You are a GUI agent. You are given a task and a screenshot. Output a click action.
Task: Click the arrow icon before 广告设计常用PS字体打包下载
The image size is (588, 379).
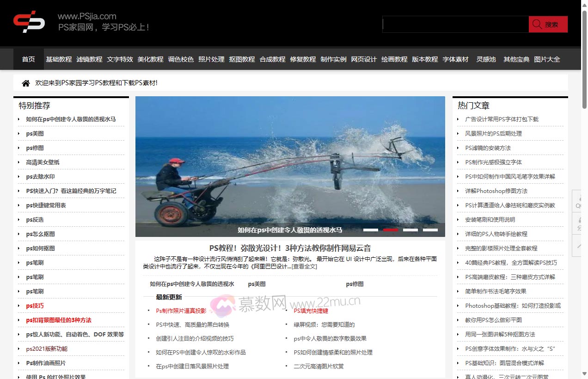tap(457, 119)
